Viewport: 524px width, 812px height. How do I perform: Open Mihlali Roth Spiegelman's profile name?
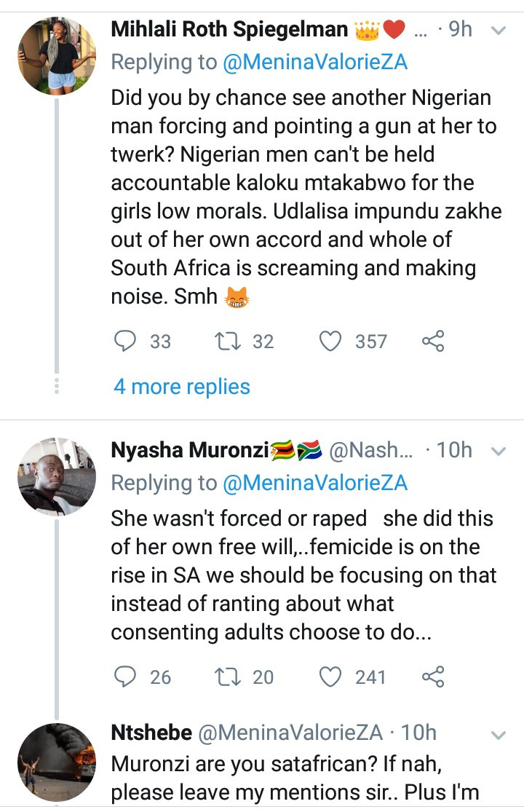pyautogui.click(x=229, y=30)
